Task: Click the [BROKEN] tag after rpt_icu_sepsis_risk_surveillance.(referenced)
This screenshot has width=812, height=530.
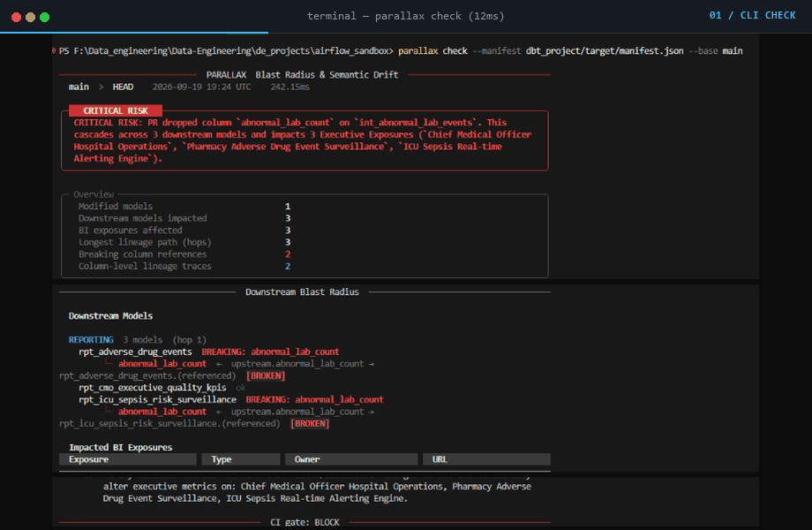Action: tap(310, 423)
